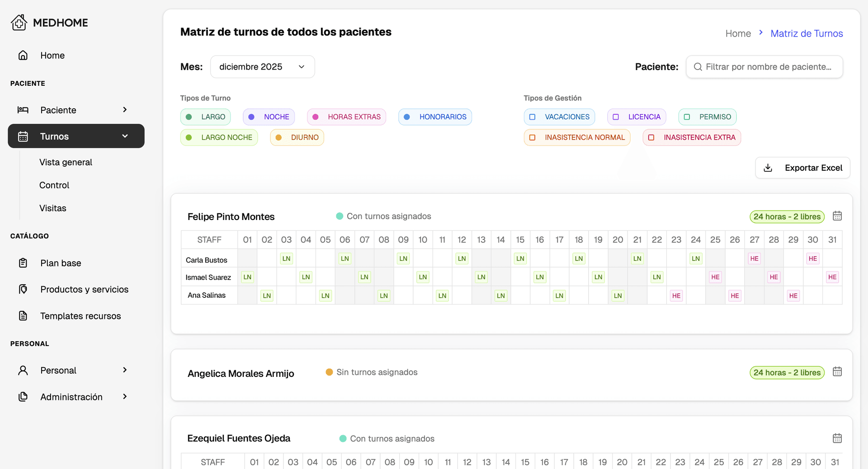Enable the VACACIONES checkbox
This screenshot has height=469, width=868.
[533, 117]
